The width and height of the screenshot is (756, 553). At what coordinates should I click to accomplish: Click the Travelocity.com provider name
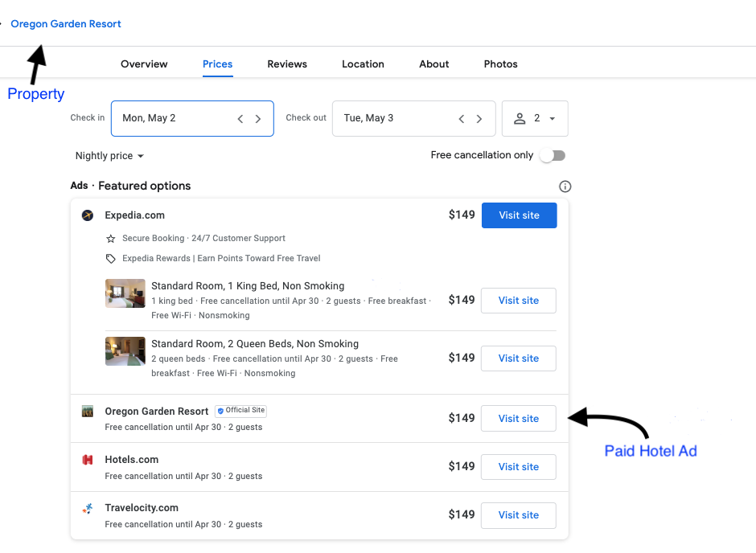[142, 508]
